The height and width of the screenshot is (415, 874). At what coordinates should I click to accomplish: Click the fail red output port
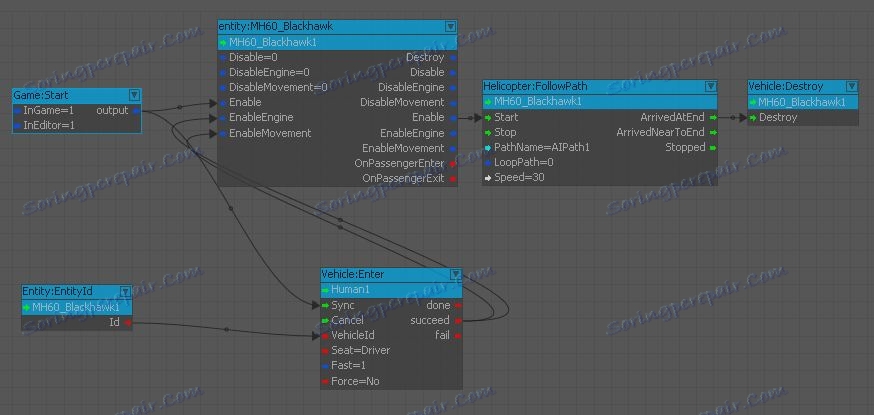coord(457,336)
